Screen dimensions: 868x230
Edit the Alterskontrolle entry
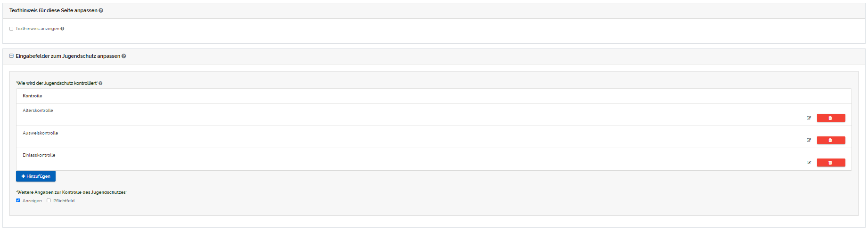(x=809, y=118)
